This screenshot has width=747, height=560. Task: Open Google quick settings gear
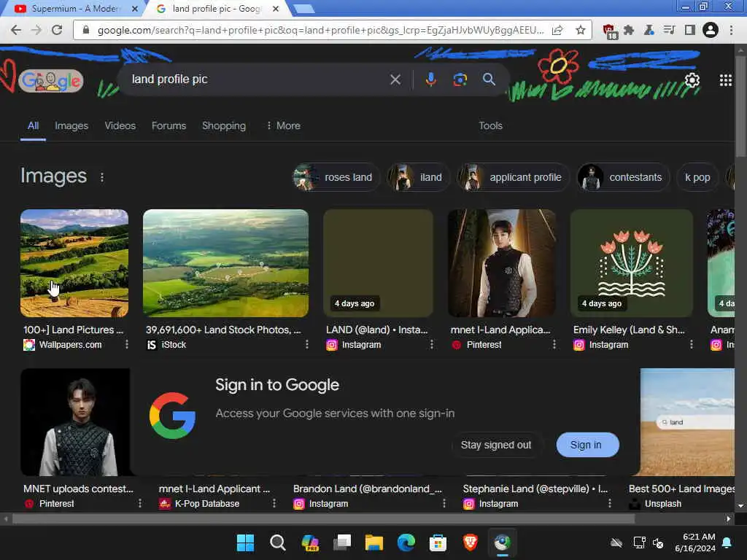tap(692, 80)
